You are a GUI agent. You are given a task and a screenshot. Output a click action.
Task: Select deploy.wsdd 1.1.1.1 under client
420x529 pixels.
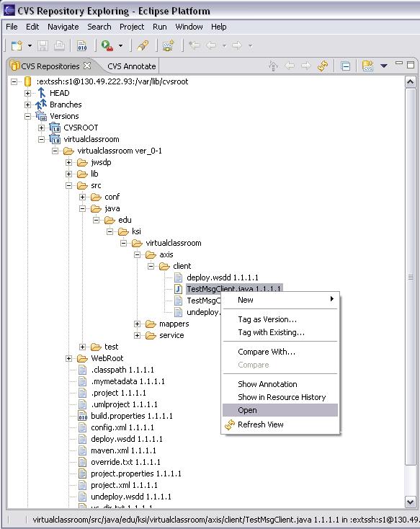[x=223, y=277]
